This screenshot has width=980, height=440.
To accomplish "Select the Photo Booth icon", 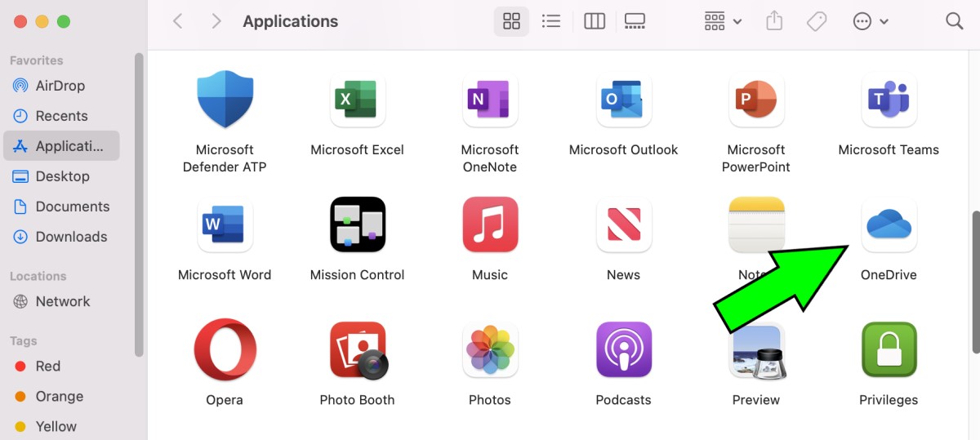I will tap(357, 349).
